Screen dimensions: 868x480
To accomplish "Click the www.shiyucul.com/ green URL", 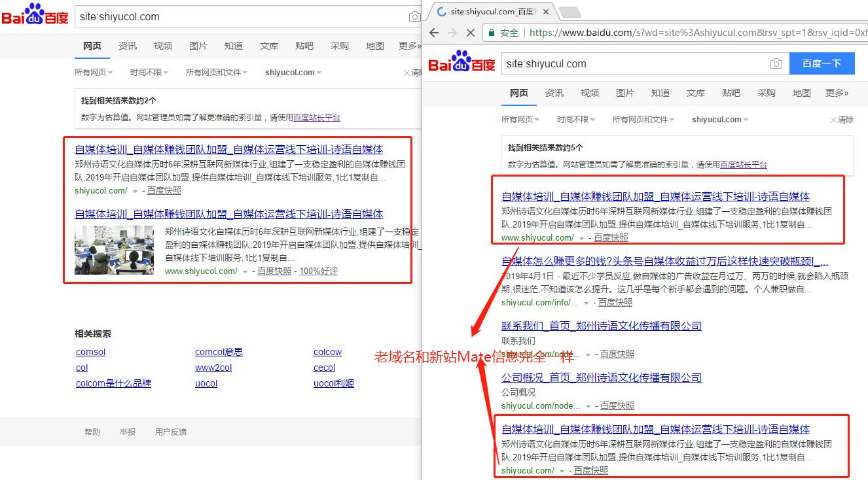I will [x=537, y=238].
